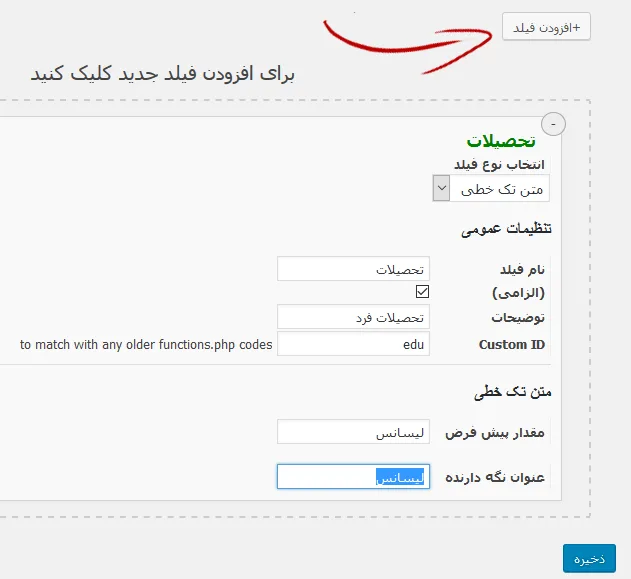This screenshot has height=579, width=631.
Task: Click the نام فیلد label
Action: coord(522,269)
